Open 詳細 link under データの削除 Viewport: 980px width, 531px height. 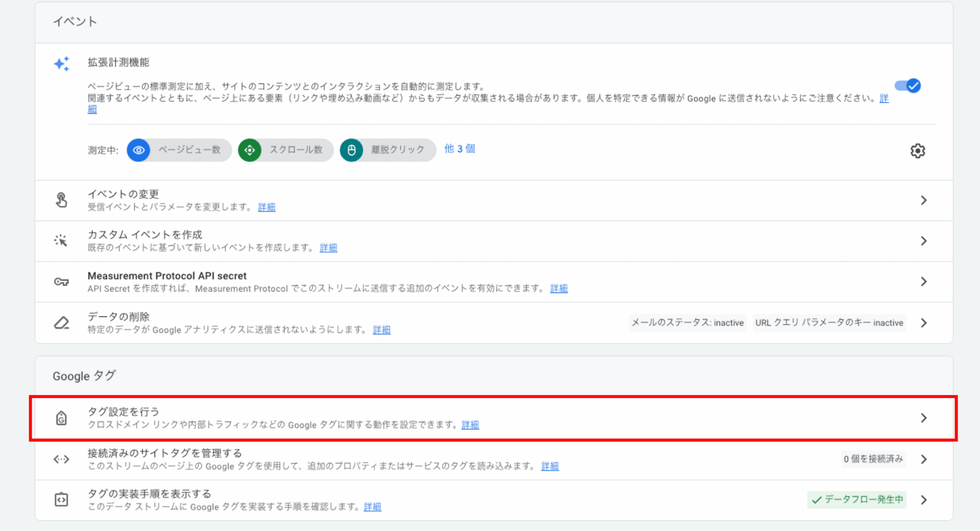(x=381, y=330)
